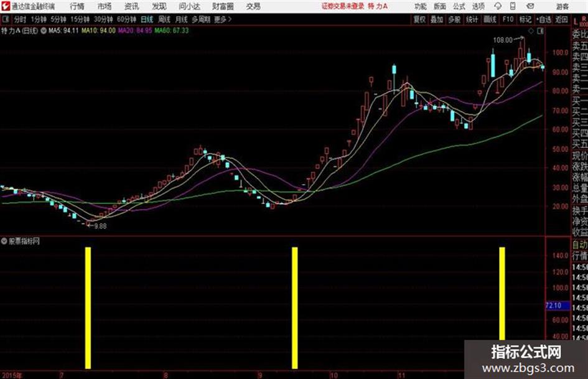Screen dimensions: 588x379
Task: Select the 月线 monthly period tab
Action: click(x=182, y=19)
